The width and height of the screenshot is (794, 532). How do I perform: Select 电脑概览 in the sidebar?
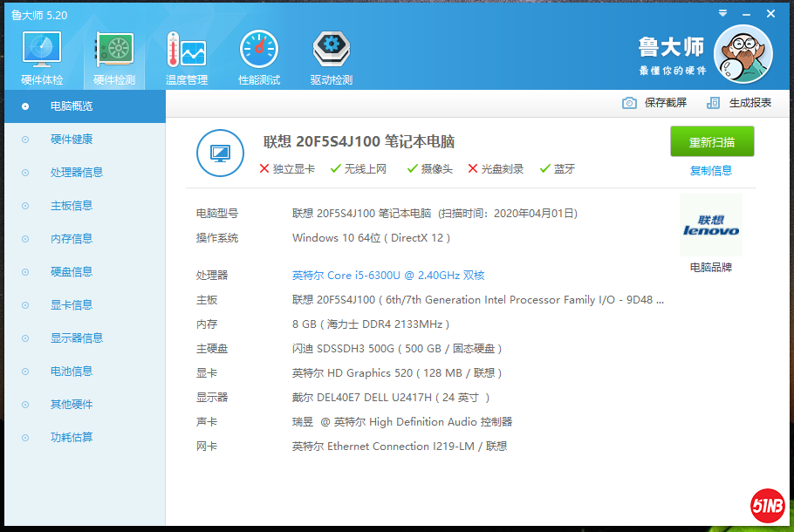(x=72, y=106)
